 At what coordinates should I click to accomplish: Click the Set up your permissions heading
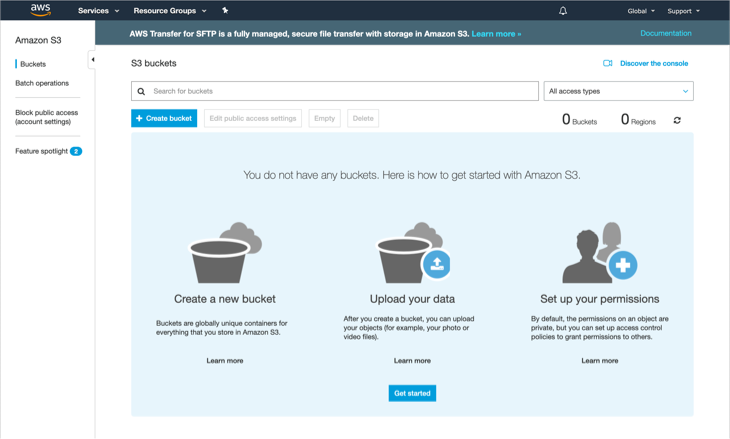point(600,299)
